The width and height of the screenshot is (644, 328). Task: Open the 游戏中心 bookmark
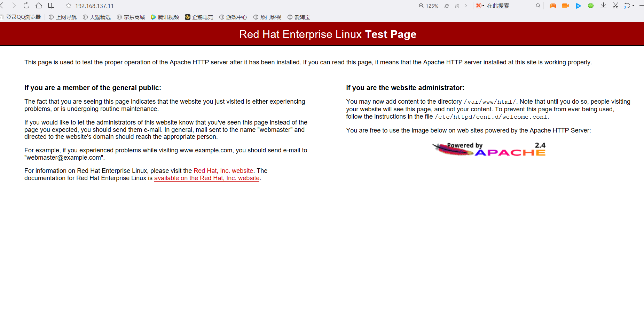pos(233,17)
